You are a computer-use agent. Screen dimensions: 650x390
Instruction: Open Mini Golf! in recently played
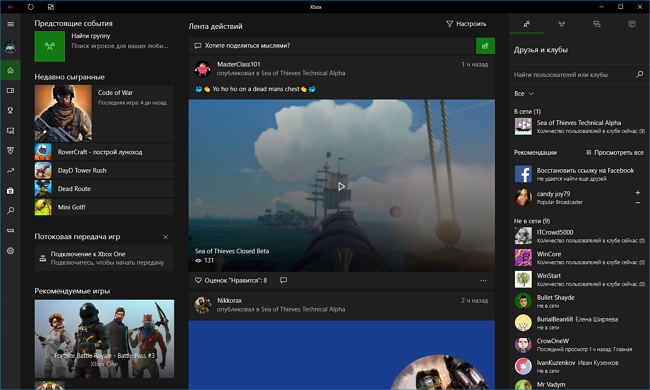click(x=104, y=207)
